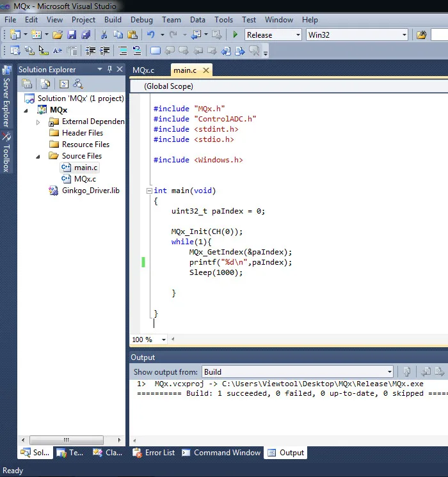Start debugging with the green play icon

[235, 35]
